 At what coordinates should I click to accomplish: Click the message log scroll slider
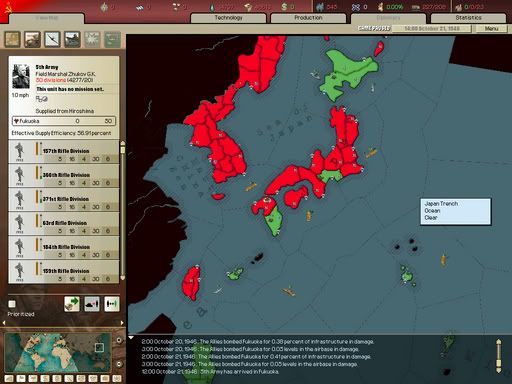pyautogui.click(x=499, y=356)
